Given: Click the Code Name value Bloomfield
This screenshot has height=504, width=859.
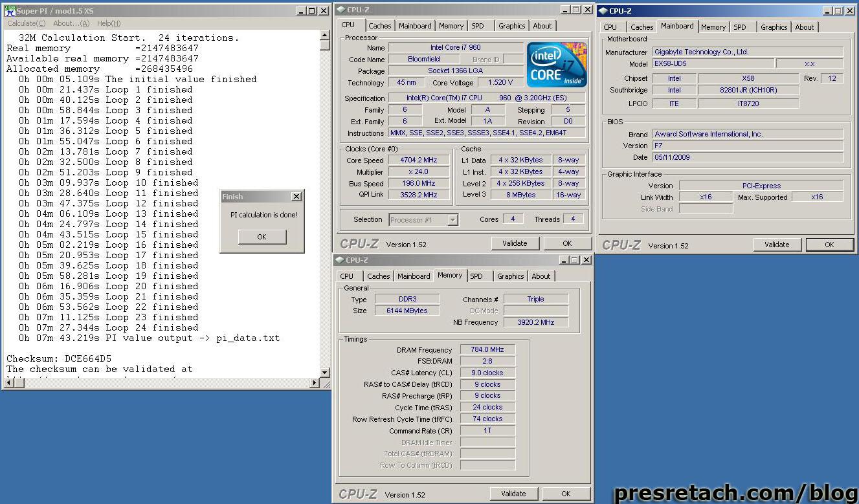Looking at the screenshot, I should (424, 59).
